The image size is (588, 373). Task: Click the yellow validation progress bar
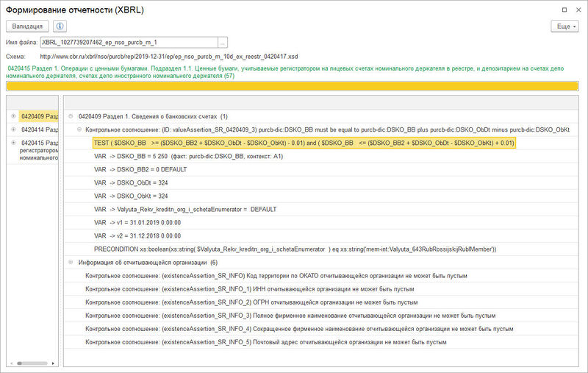pos(294,85)
